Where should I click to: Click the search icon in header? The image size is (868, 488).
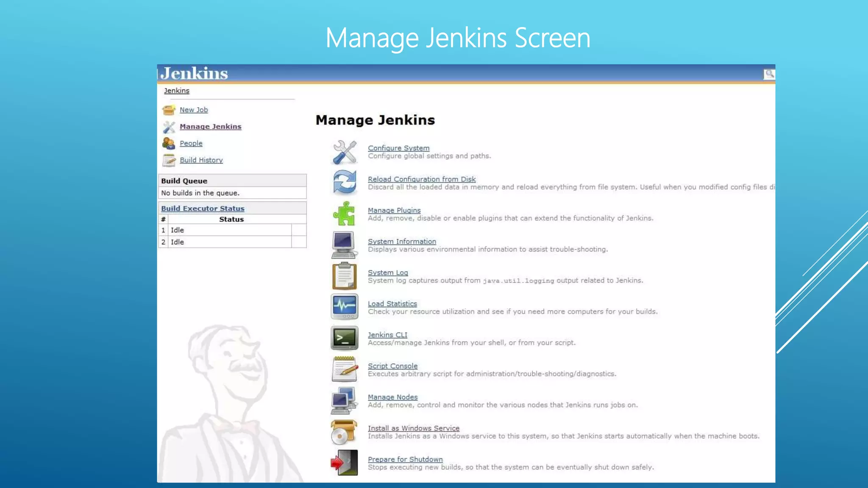click(x=769, y=74)
